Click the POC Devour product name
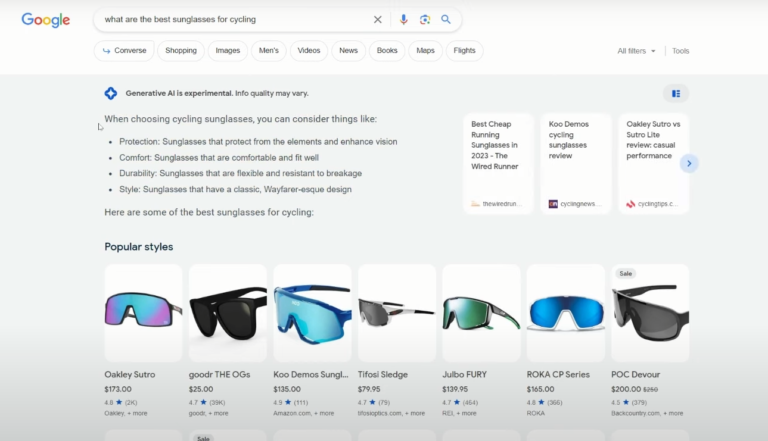Screen dimensions: 768x441 [636, 375]
